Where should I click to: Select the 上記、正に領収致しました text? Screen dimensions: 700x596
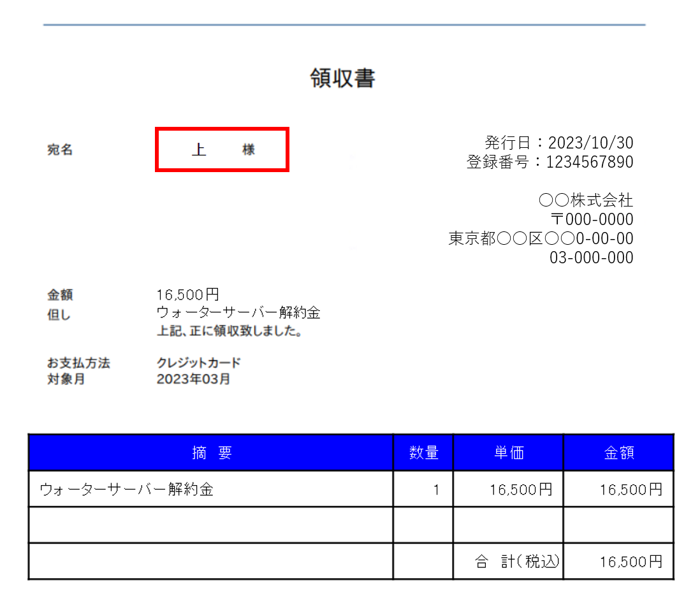click(230, 332)
